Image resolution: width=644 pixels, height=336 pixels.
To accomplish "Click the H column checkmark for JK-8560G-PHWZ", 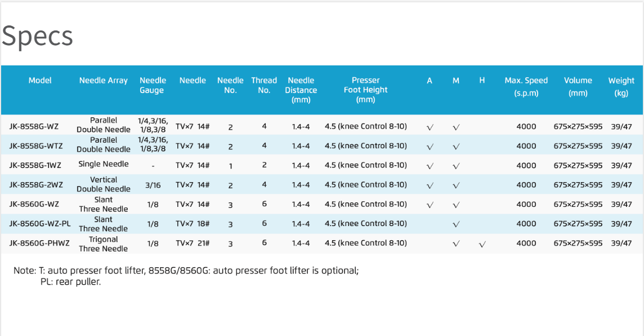I will click(x=482, y=244).
